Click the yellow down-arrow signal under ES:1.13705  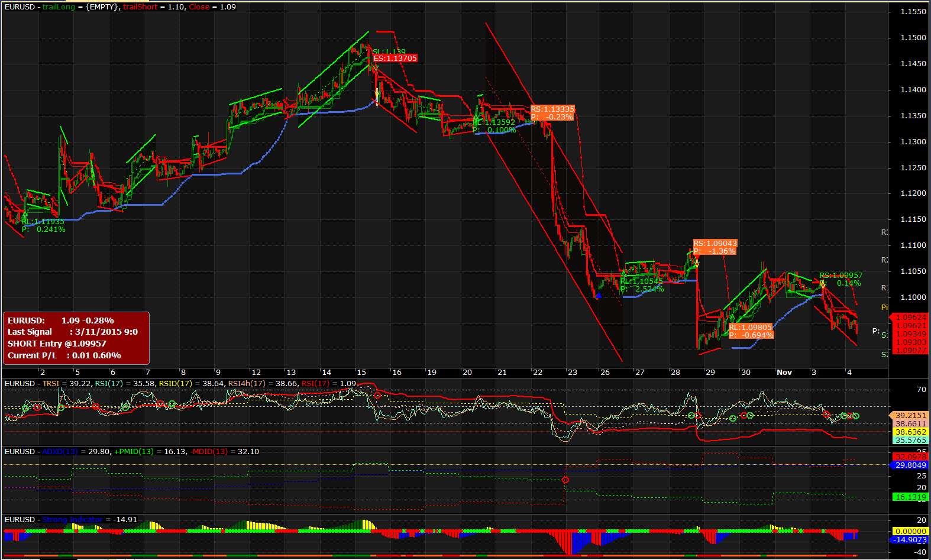(377, 93)
